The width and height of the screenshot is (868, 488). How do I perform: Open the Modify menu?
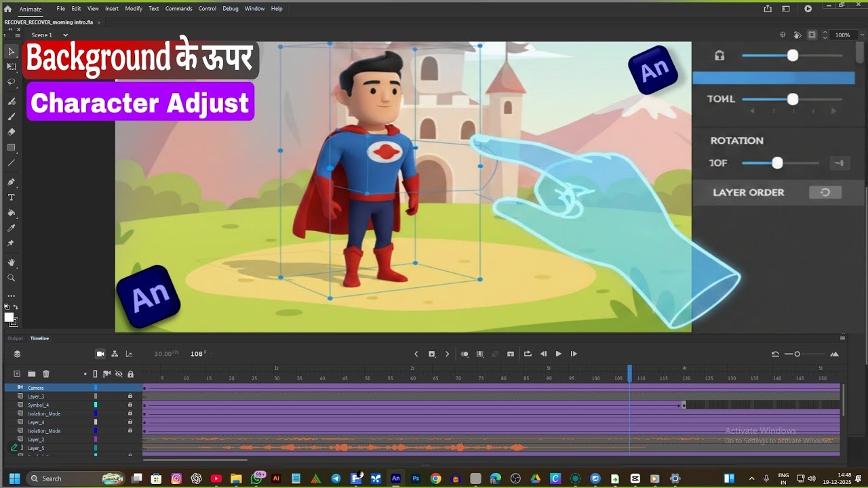point(134,9)
